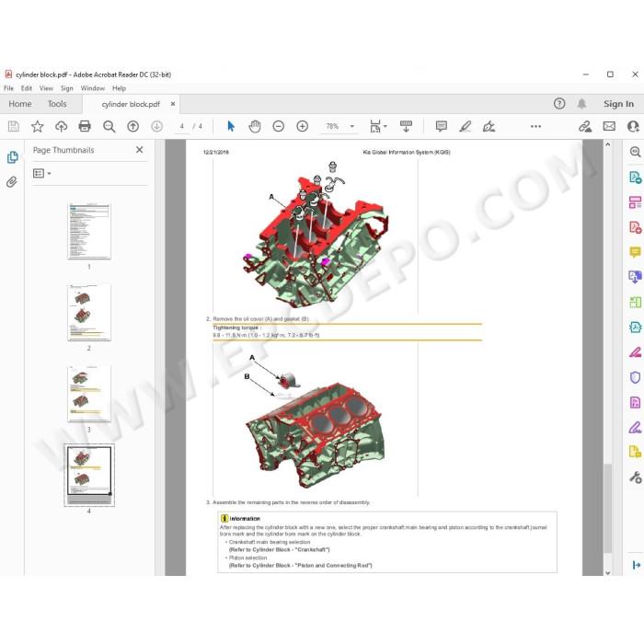
Task: Activate the Hand pan tool
Action: [255, 126]
